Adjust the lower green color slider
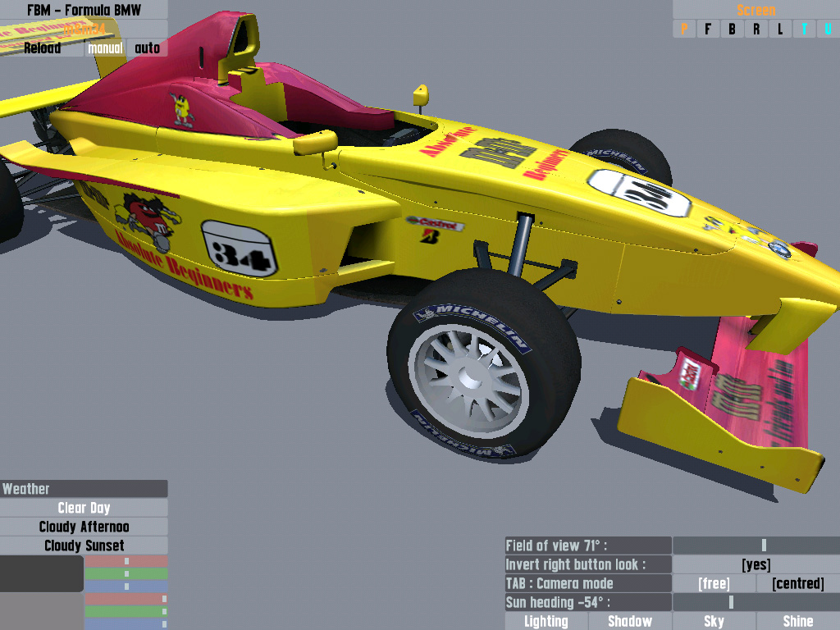The height and width of the screenshot is (630, 840). point(126,611)
